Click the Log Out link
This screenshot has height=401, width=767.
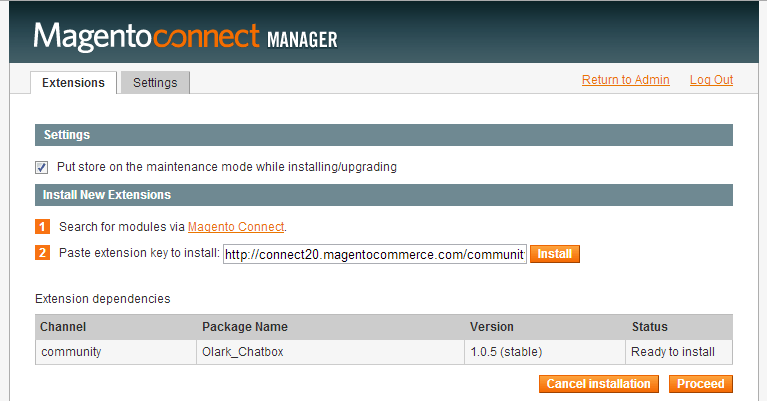coord(711,80)
